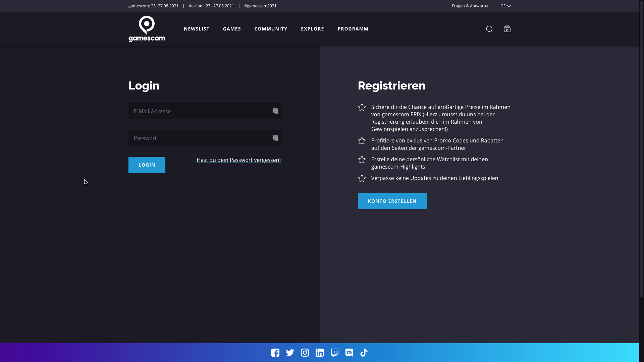The height and width of the screenshot is (362, 644).
Task: Click star icon beside 'Profitiere von exklusiven Promo-Codes'
Action: click(362, 141)
